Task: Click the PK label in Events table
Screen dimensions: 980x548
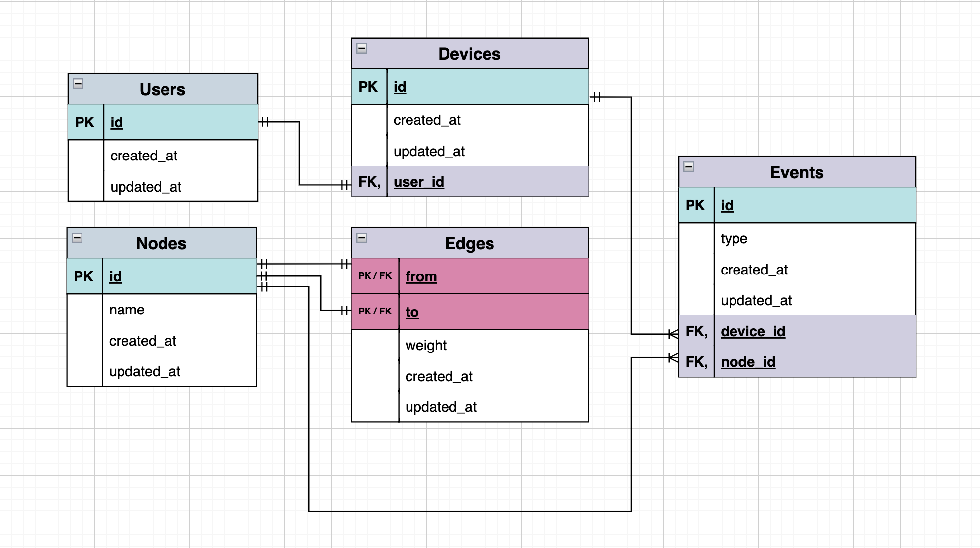Action: [695, 205]
